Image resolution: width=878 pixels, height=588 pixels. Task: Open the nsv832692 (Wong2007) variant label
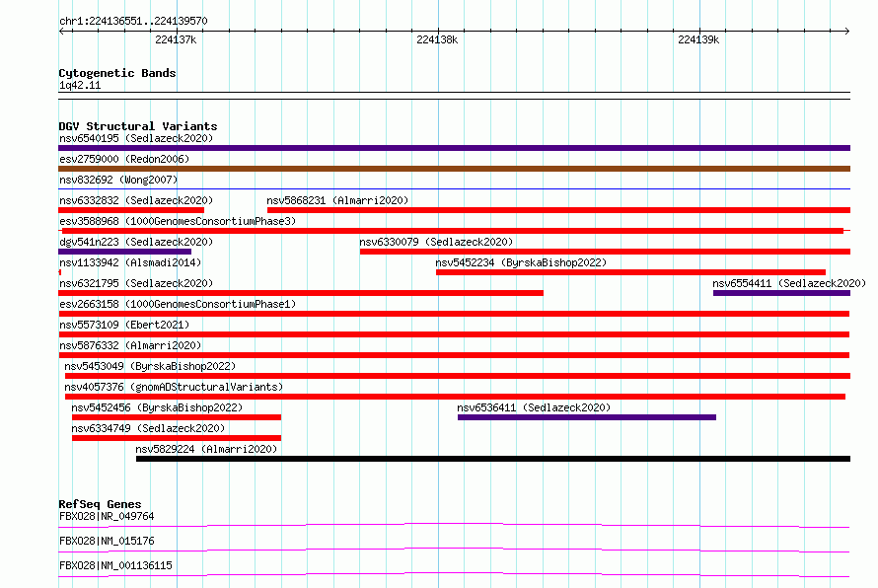pyautogui.click(x=118, y=180)
